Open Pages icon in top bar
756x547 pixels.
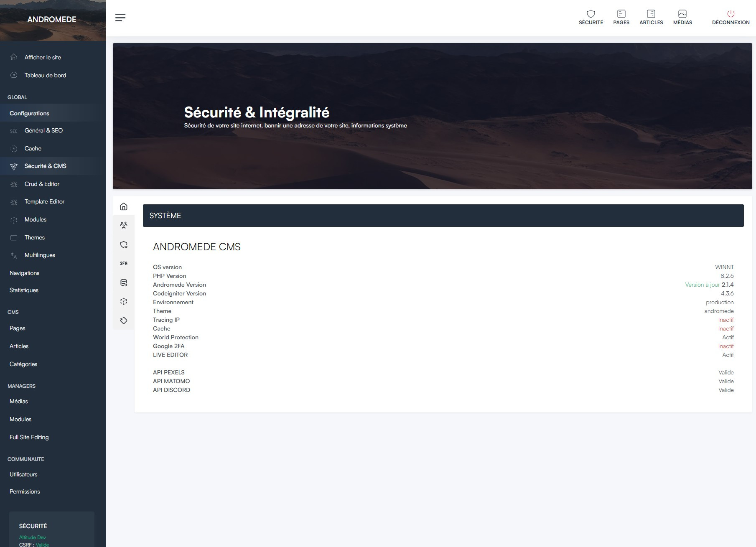tap(621, 14)
